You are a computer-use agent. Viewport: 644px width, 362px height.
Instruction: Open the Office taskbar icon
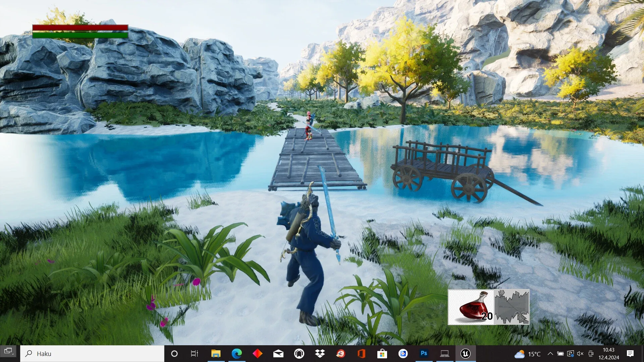pos(361,354)
